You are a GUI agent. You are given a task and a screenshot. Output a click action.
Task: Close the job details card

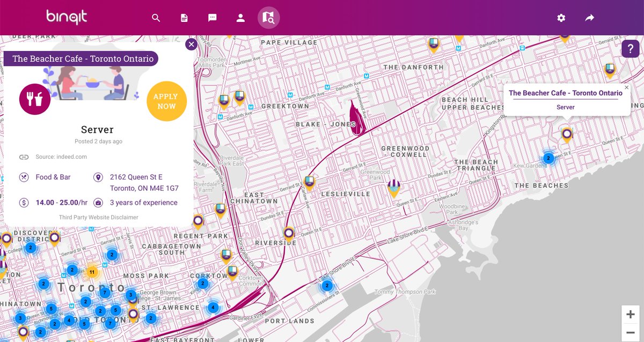coord(191,44)
